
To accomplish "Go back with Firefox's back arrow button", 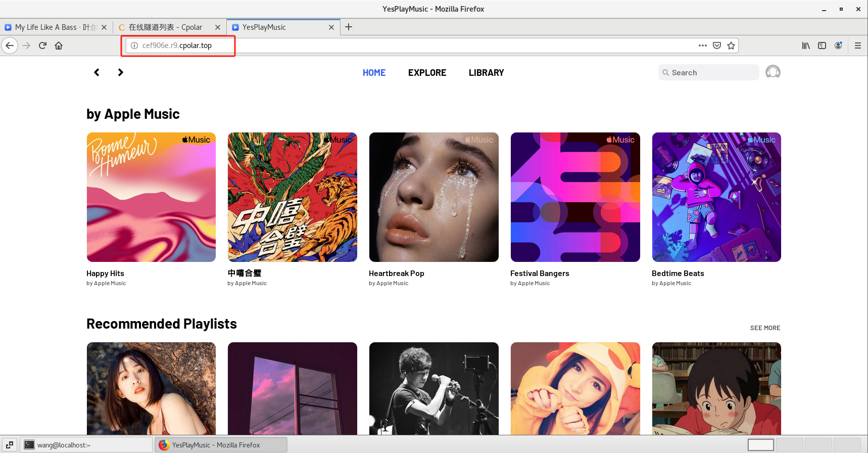I will 10,46.
